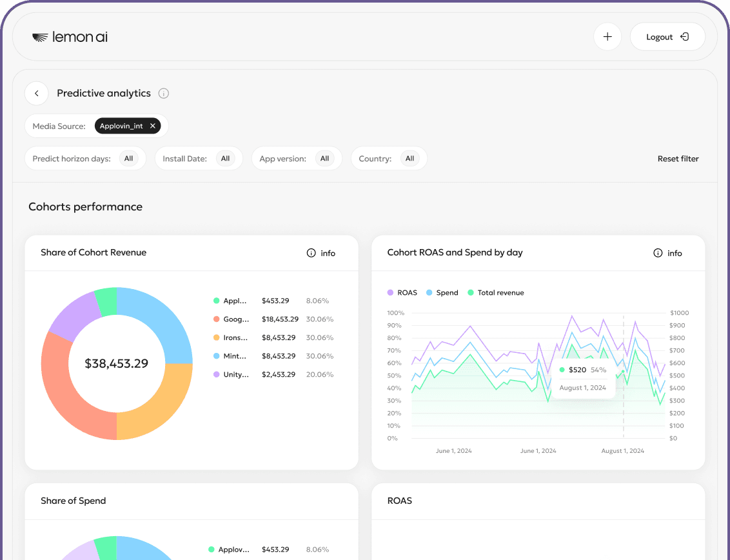Toggle the ROAS series in legend
Viewport: 730px width, 560px height.
(x=402, y=293)
